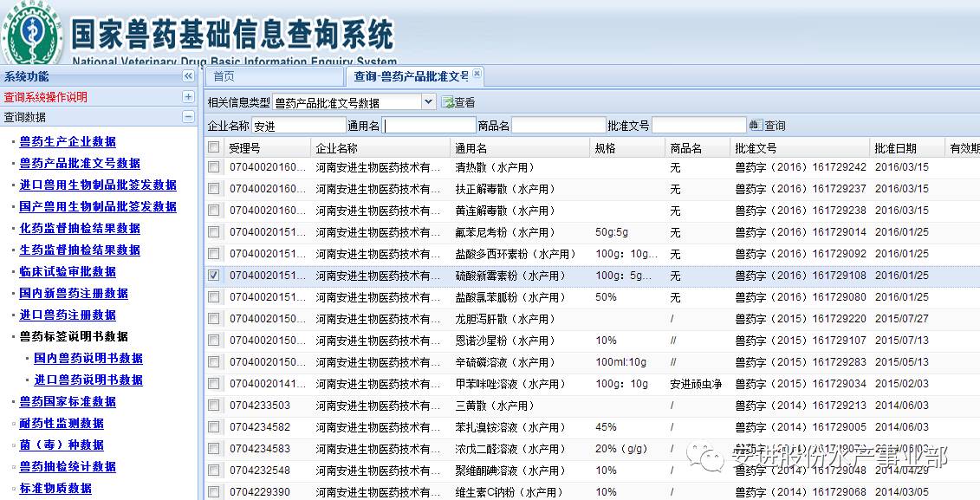Open 生药监督抽检结果数据 link

click(x=80, y=250)
